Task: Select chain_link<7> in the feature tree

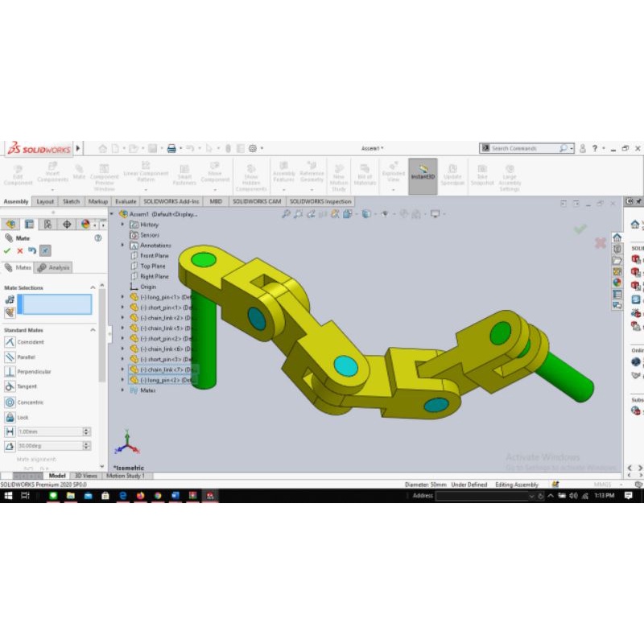Action: point(163,369)
